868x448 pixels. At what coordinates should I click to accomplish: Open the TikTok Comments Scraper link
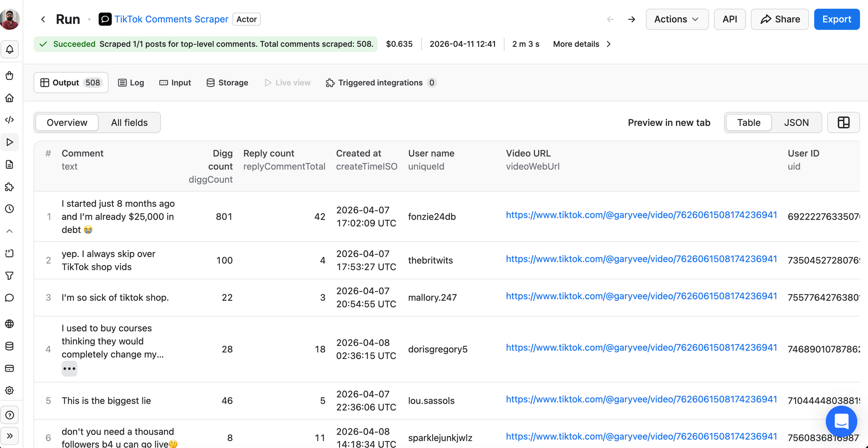point(171,19)
